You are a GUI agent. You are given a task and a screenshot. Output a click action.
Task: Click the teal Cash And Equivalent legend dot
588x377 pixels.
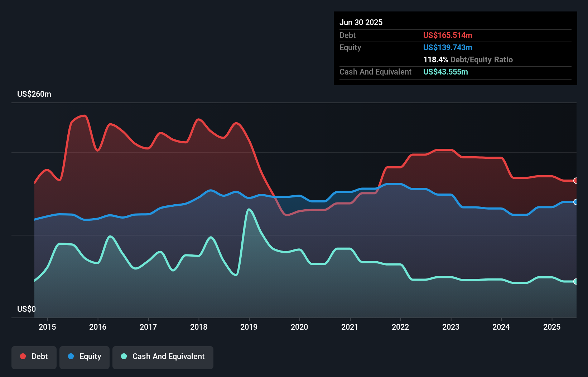[x=124, y=356]
